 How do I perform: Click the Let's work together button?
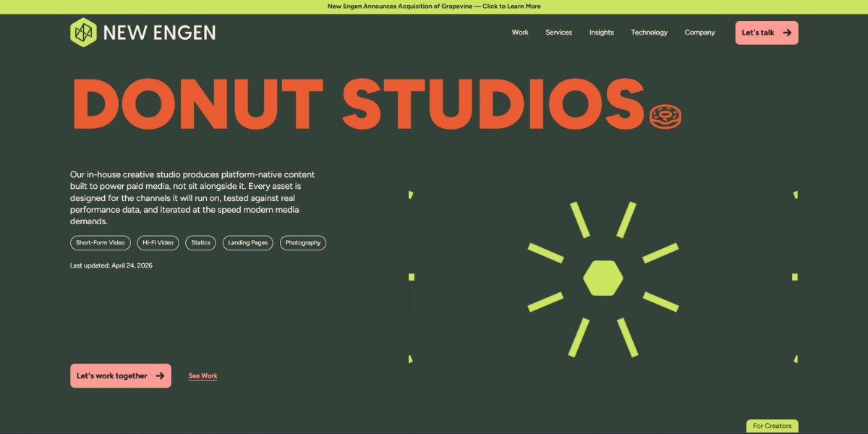coord(121,376)
